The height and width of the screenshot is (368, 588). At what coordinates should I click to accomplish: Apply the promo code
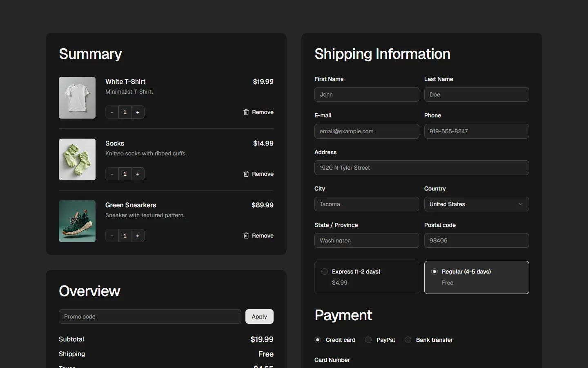tap(259, 316)
